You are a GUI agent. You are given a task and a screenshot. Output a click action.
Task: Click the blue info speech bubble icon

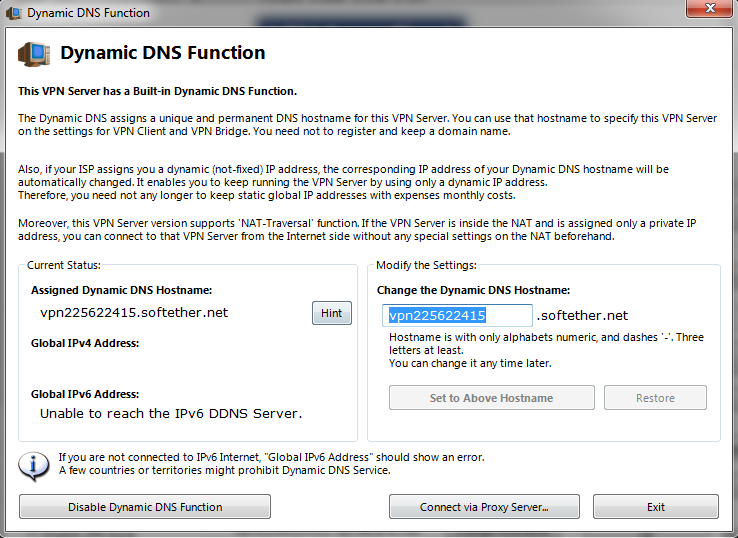click(34, 466)
